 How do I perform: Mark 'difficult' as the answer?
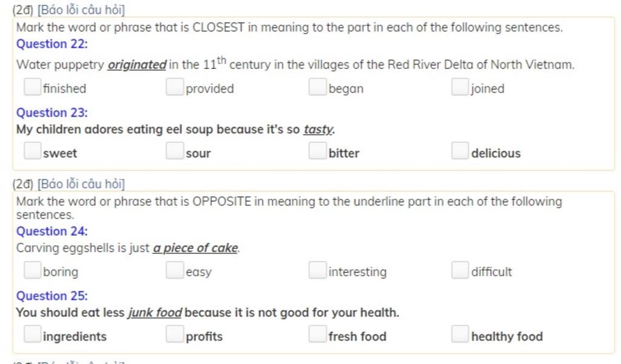click(460, 270)
